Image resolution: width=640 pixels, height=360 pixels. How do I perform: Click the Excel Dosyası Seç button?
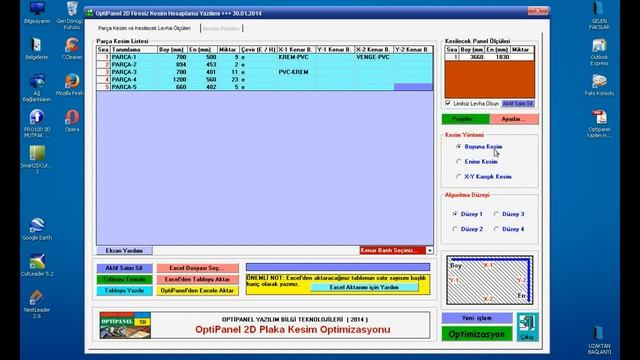click(197, 268)
